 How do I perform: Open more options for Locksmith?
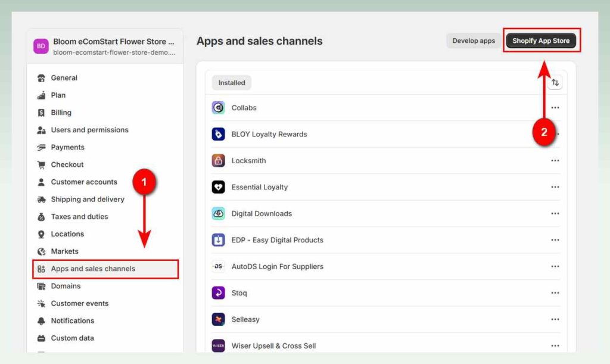click(x=555, y=160)
